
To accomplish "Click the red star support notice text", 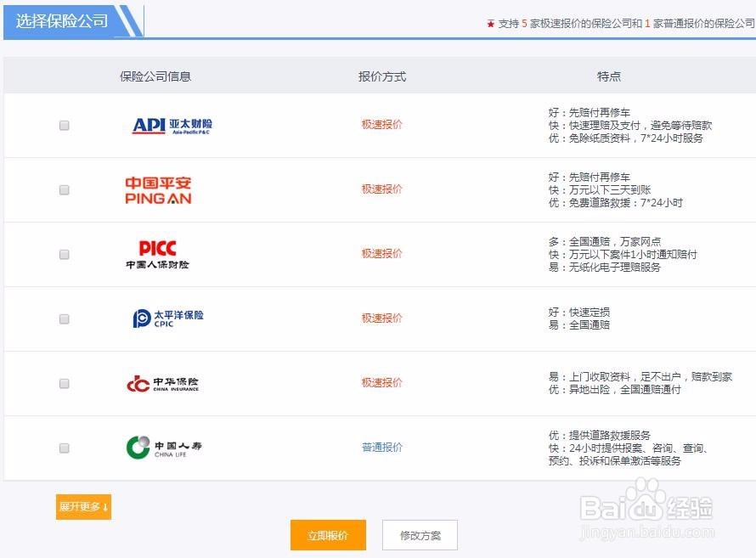I will point(621,24).
